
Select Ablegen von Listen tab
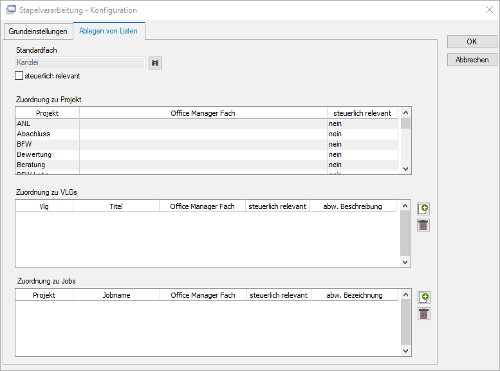(108, 31)
